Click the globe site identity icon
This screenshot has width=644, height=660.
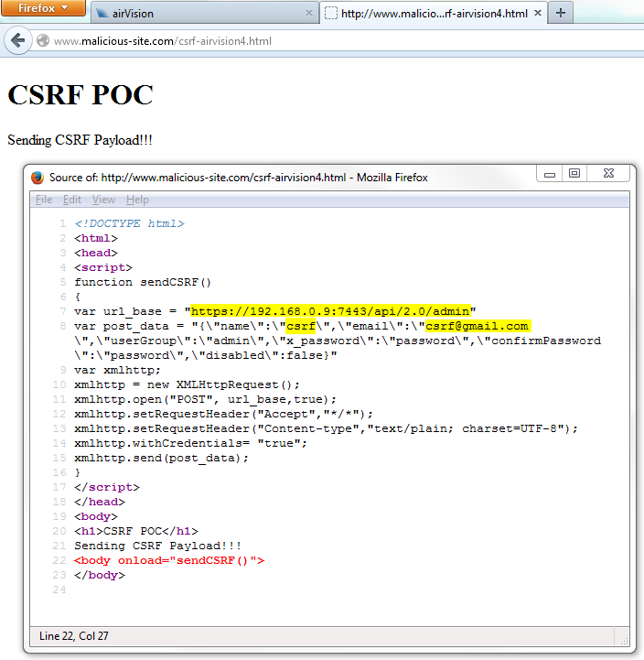43,41
